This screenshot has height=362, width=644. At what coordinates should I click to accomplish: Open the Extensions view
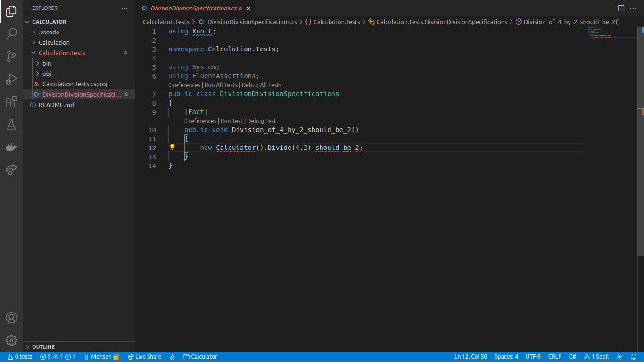click(x=11, y=102)
